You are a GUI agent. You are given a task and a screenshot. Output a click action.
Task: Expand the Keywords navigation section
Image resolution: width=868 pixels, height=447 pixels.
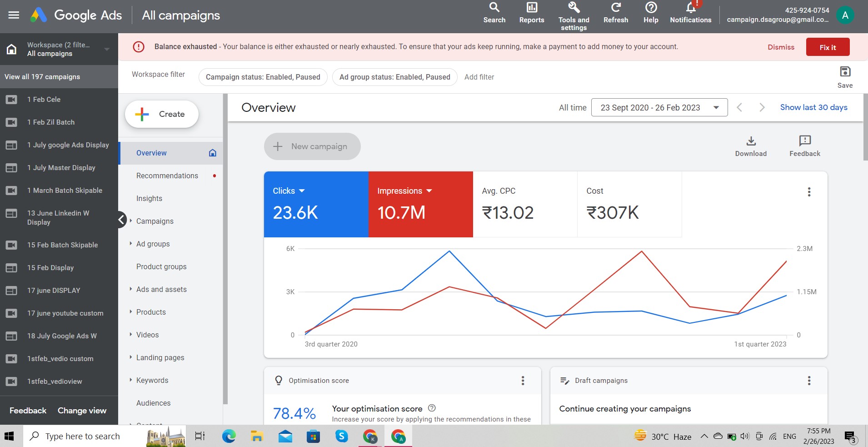pos(131,380)
